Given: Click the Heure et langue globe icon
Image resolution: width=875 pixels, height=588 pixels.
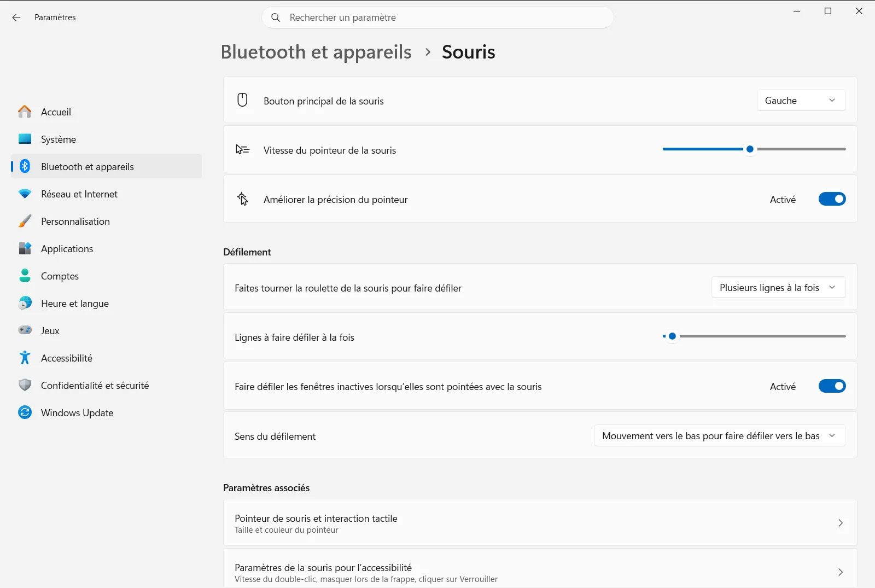Looking at the screenshot, I should tap(25, 303).
